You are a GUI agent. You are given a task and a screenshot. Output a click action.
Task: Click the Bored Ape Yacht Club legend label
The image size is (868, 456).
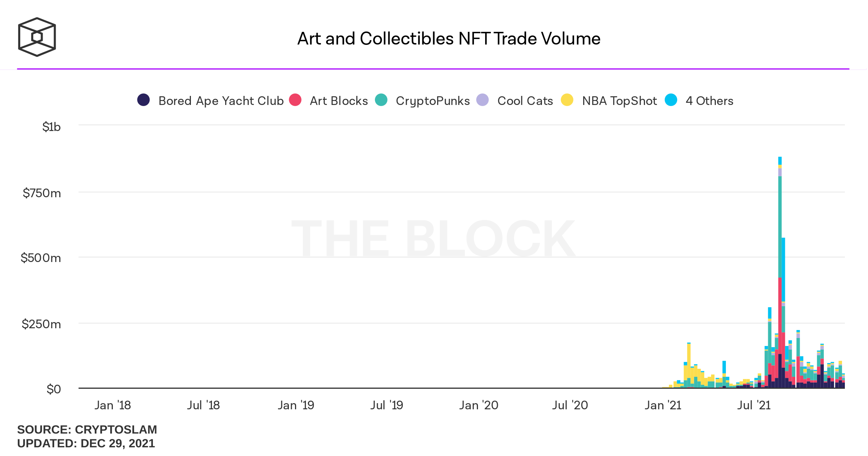[221, 101]
